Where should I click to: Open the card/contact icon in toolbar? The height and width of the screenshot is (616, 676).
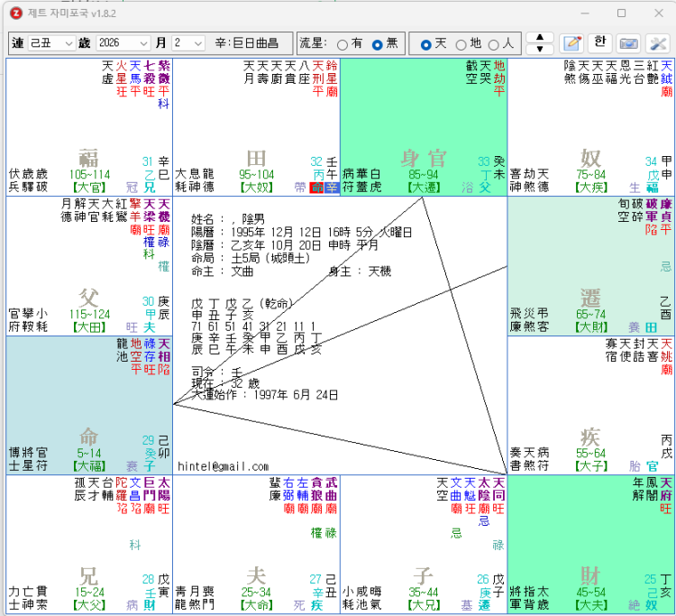pyautogui.click(x=628, y=43)
